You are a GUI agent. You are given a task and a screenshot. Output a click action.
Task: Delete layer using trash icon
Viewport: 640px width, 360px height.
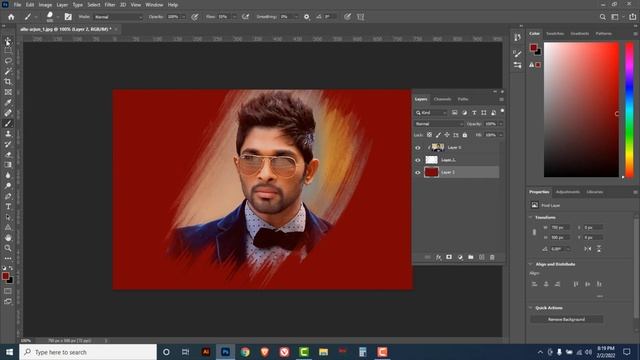click(x=492, y=257)
